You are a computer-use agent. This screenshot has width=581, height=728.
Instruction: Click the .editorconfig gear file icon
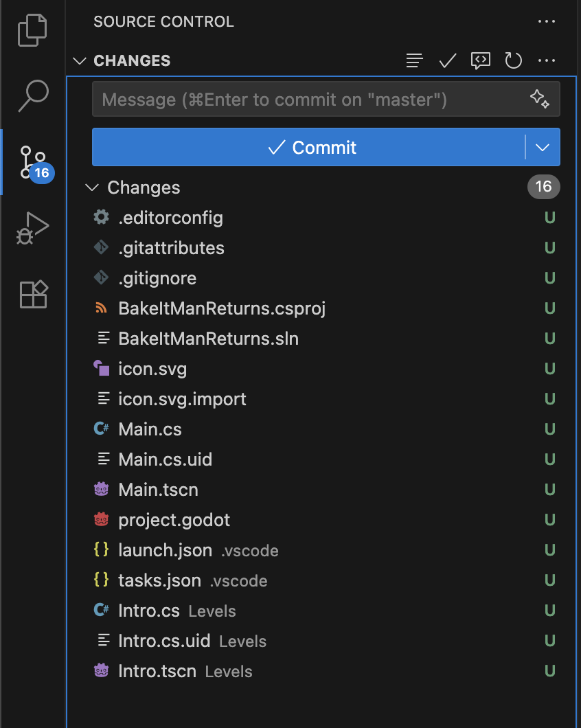click(x=101, y=217)
